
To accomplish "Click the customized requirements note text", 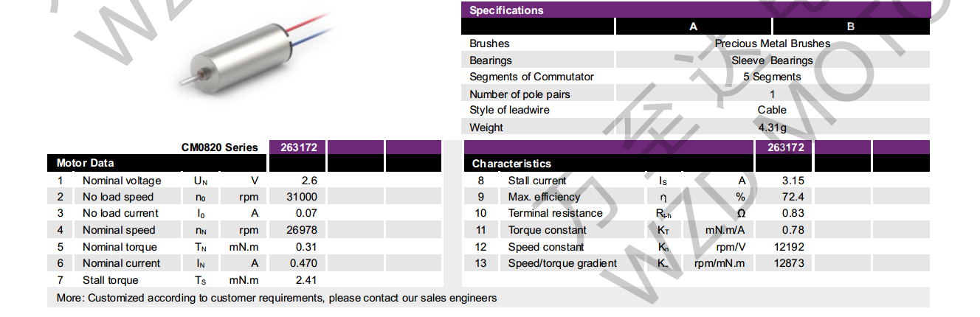I will (277, 298).
